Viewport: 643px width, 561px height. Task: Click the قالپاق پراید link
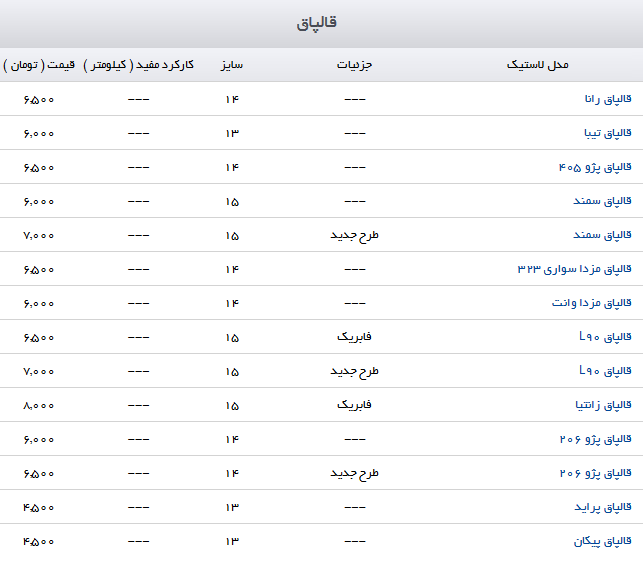pos(603,508)
